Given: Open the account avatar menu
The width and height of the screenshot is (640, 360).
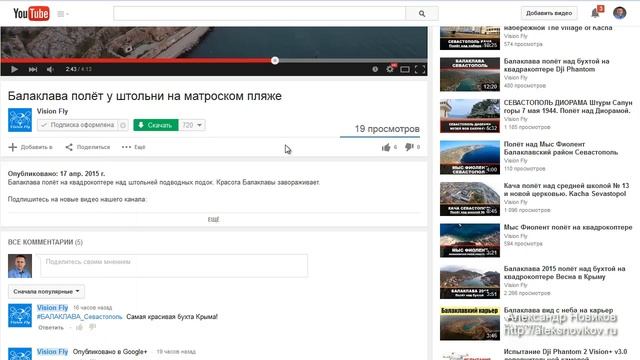Looking at the screenshot, I should 620,13.
